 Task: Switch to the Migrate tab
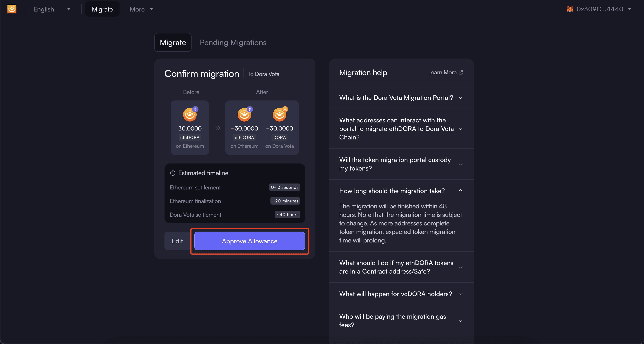(173, 42)
